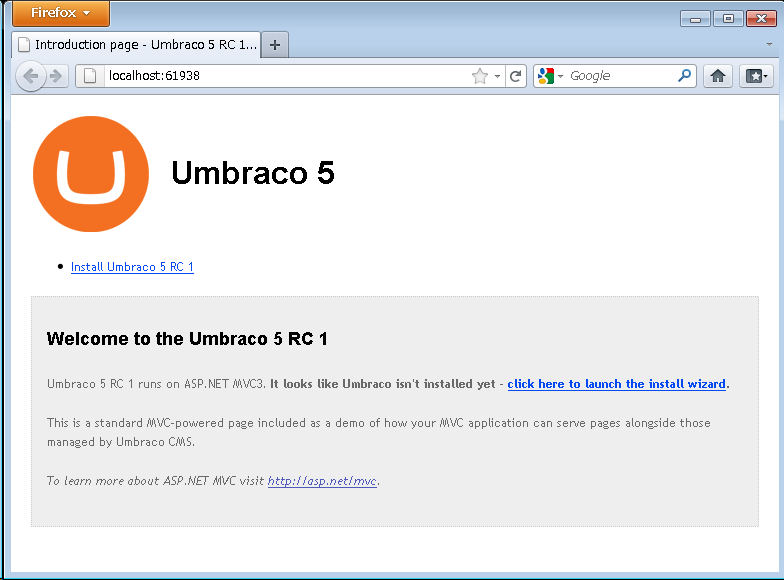Open the search engine selector (Google icon)
The image size is (784, 580).
point(550,76)
